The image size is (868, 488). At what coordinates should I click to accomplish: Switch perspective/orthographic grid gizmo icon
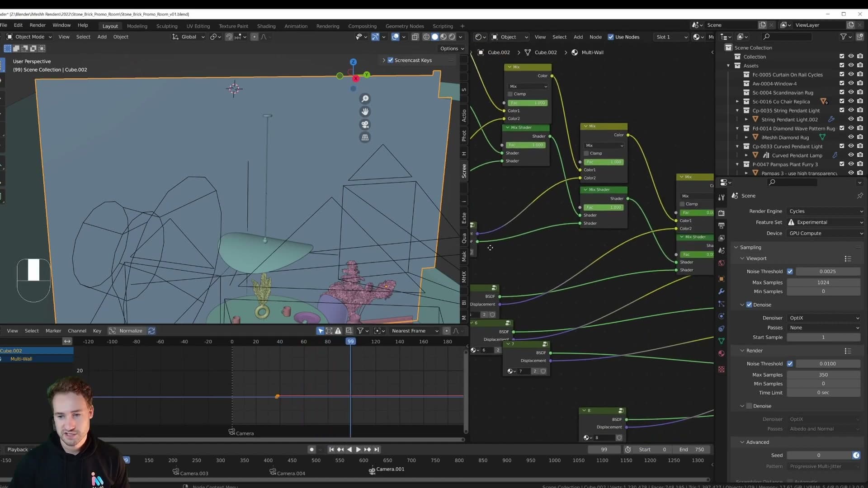point(365,137)
